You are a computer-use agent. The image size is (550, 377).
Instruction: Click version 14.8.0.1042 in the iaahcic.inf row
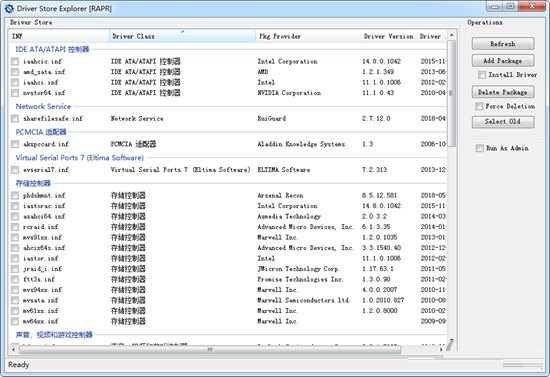coord(381,61)
